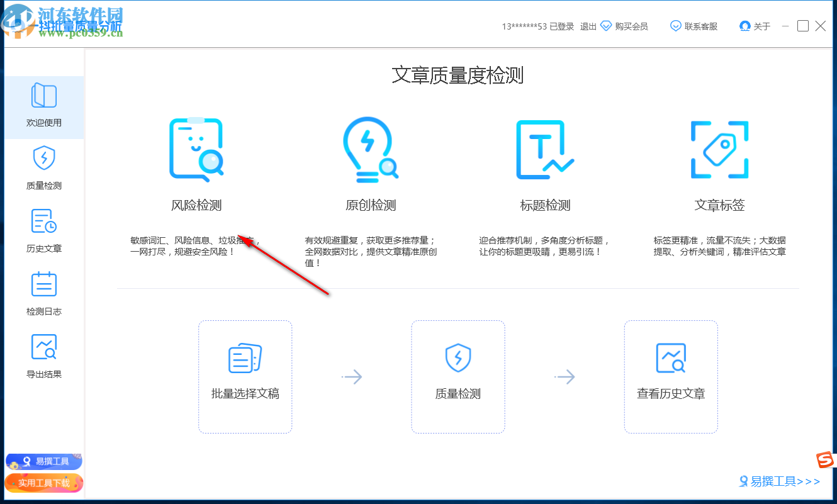Viewport: 837px width, 504px height.
Task: Select the 欢迎使用 welcome sidebar icon
Action: pyautogui.click(x=43, y=106)
